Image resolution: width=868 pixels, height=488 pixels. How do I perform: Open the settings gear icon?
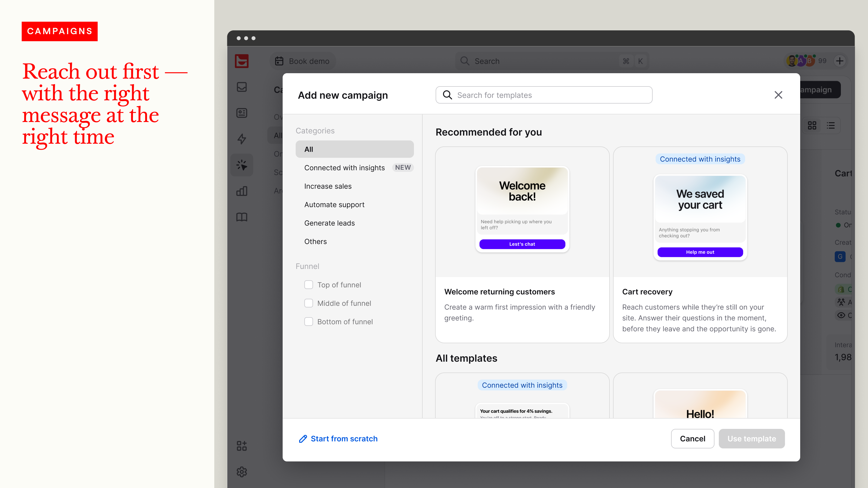[242, 472]
